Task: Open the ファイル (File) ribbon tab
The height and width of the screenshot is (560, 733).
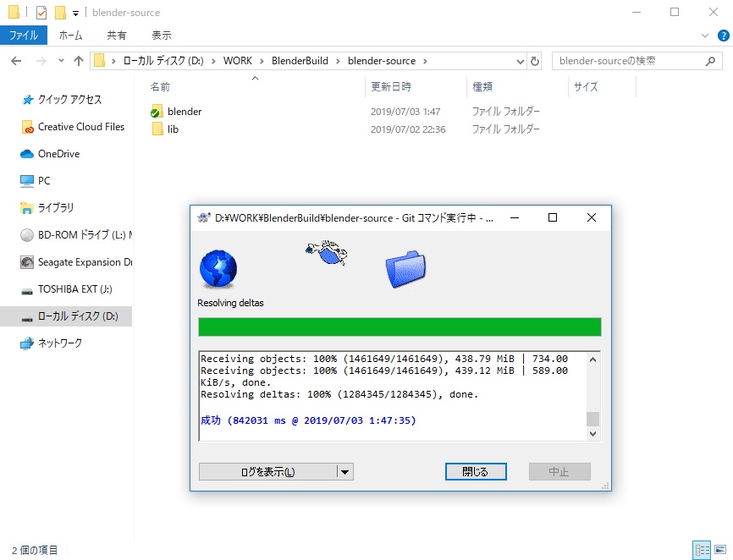Action: (24, 36)
